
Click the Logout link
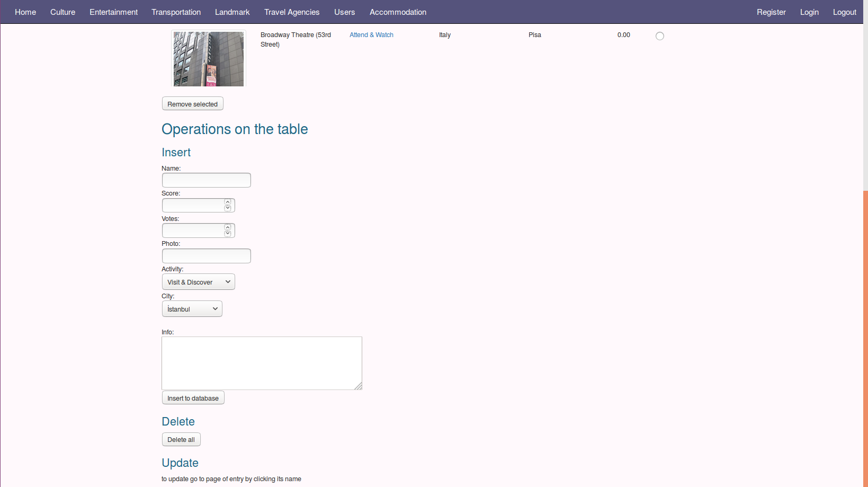click(844, 12)
